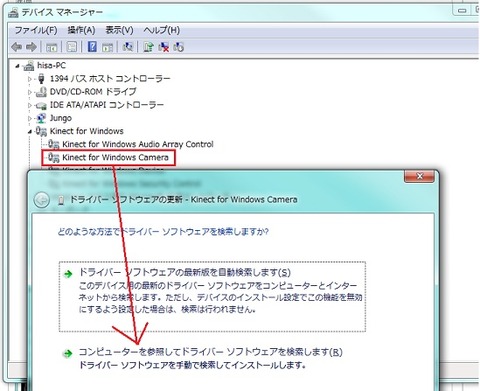Image resolution: width=480 pixels, height=391 pixels.
Task: Click the round back button in driver dialog
Action: pyautogui.click(x=42, y=200)
